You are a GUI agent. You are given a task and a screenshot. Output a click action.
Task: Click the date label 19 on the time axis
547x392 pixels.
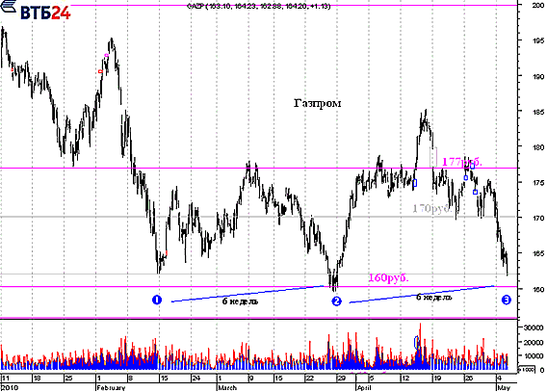[x=437, y=379]
